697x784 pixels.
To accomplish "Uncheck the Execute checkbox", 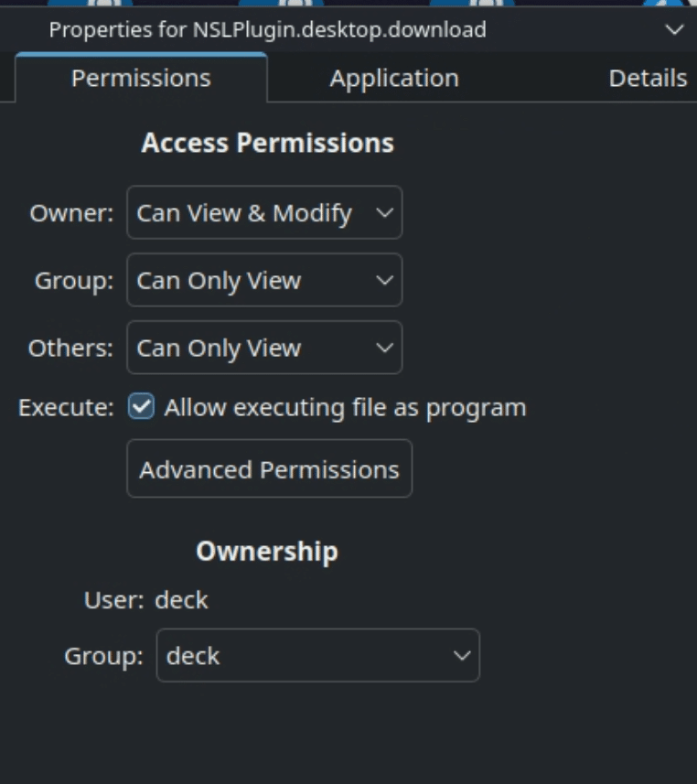I will (141, 406).
